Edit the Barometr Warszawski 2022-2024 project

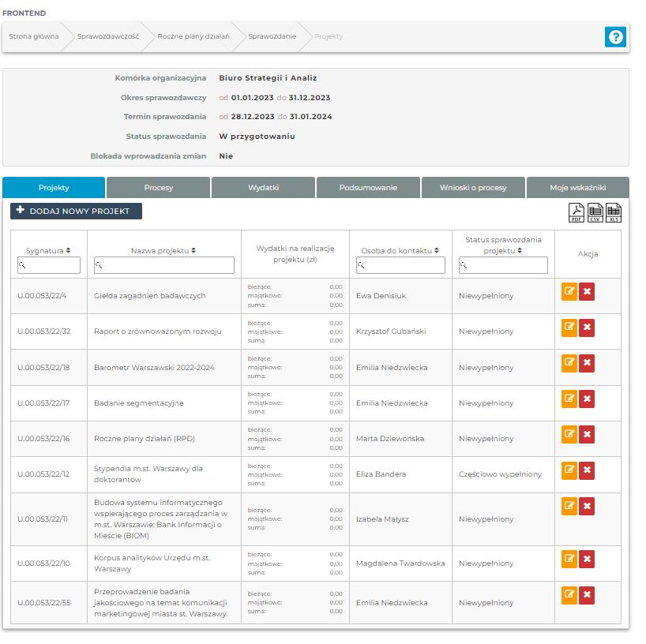tap(569, 363)
